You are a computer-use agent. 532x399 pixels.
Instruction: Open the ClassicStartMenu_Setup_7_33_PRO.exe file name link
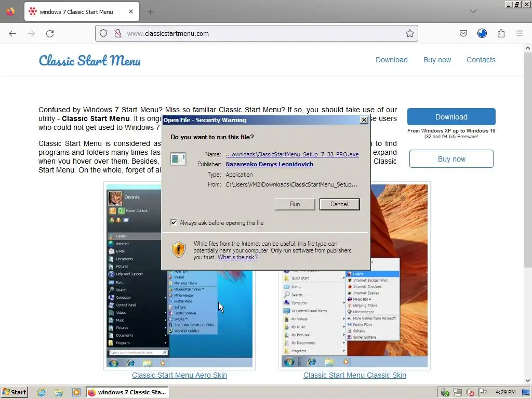click(292, 154)
